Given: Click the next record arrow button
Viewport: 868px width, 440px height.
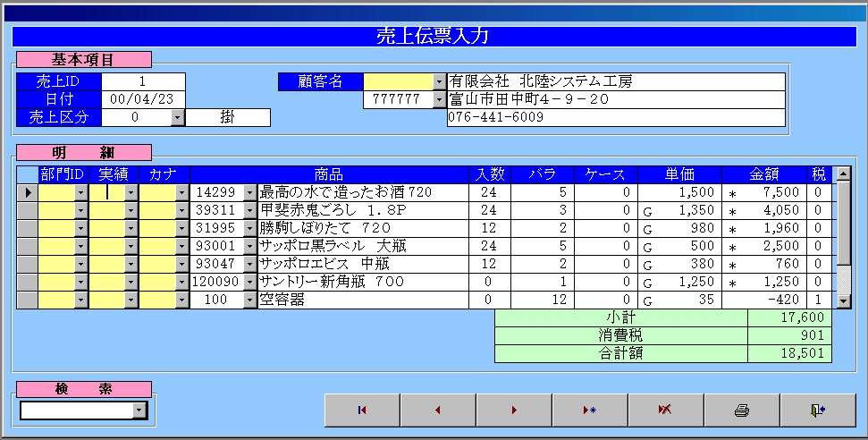Looking at the screenshot, I should pos(514,410).
